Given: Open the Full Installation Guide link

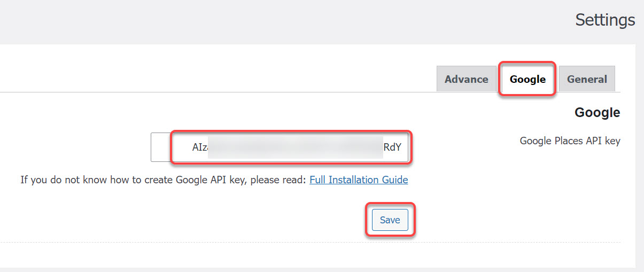Looking at the screenshot, I should pyautogui.click(x=359, y=180).
